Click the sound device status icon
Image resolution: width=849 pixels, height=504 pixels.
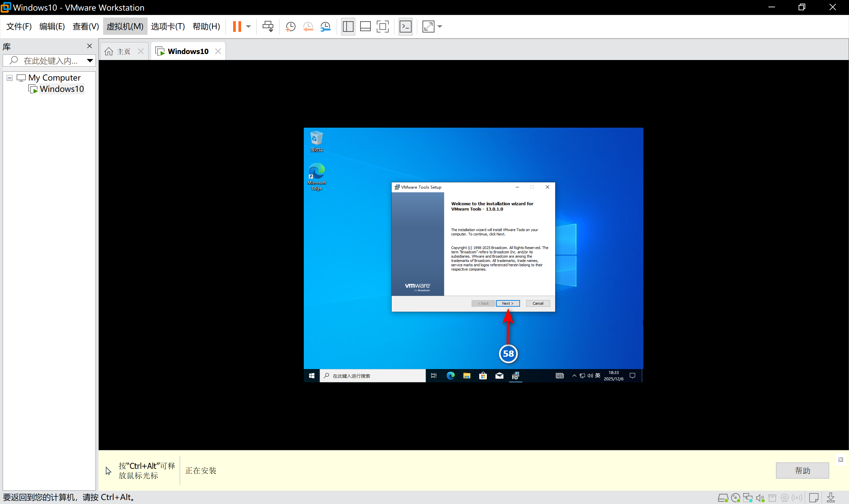click(760, 498)
